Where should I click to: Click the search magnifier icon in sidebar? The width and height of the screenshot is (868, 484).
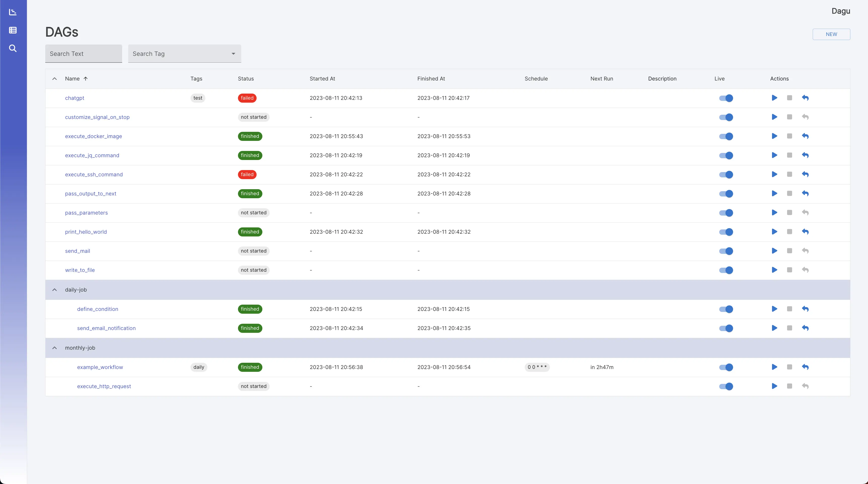[13, 48]
